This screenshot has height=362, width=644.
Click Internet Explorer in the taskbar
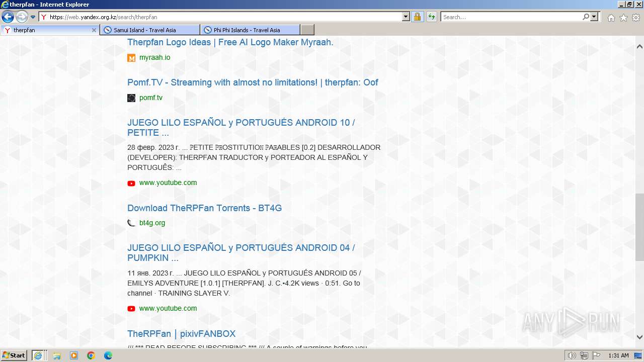pos(39,355)
